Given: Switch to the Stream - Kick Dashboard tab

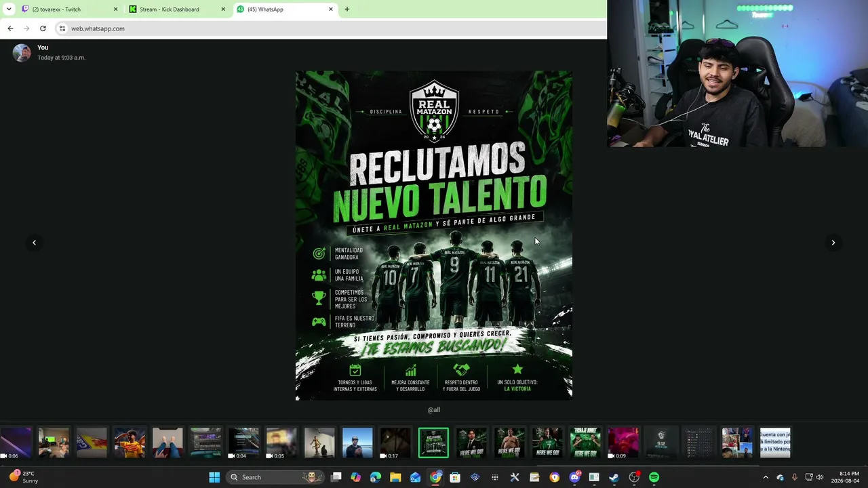Looking at the screenshot, I should (x=176, y=9).
